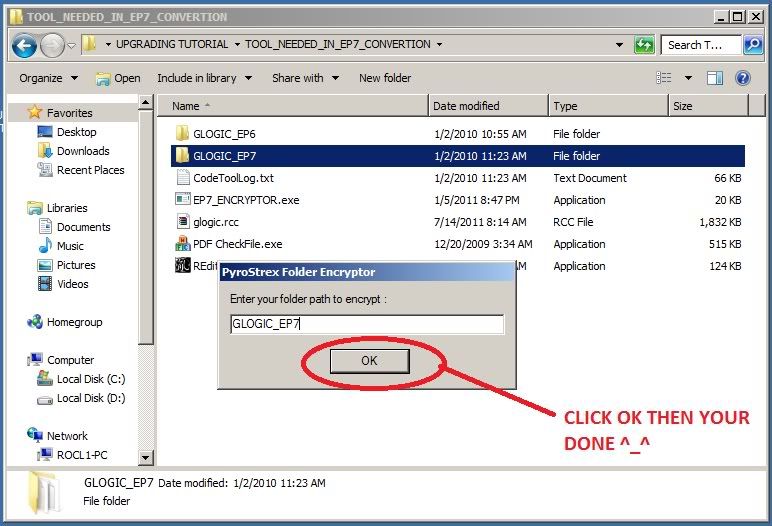Open the Include in library menu

coord(203,78)
